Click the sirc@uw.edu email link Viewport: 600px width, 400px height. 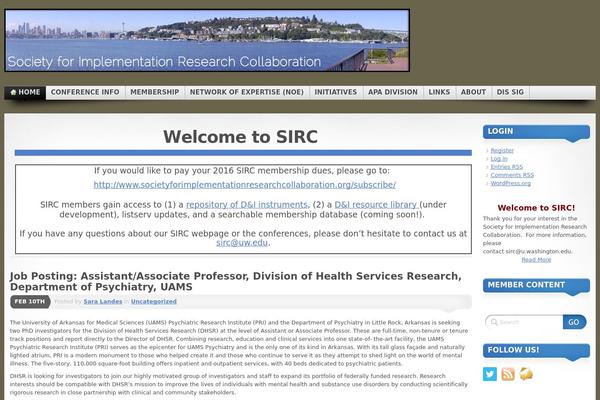242,243
